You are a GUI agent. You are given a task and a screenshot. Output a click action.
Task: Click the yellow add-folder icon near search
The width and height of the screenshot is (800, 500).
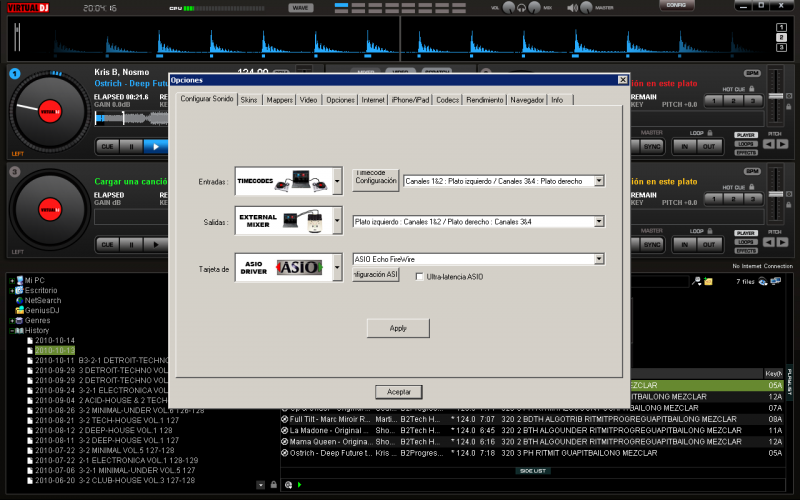(708, 281)
